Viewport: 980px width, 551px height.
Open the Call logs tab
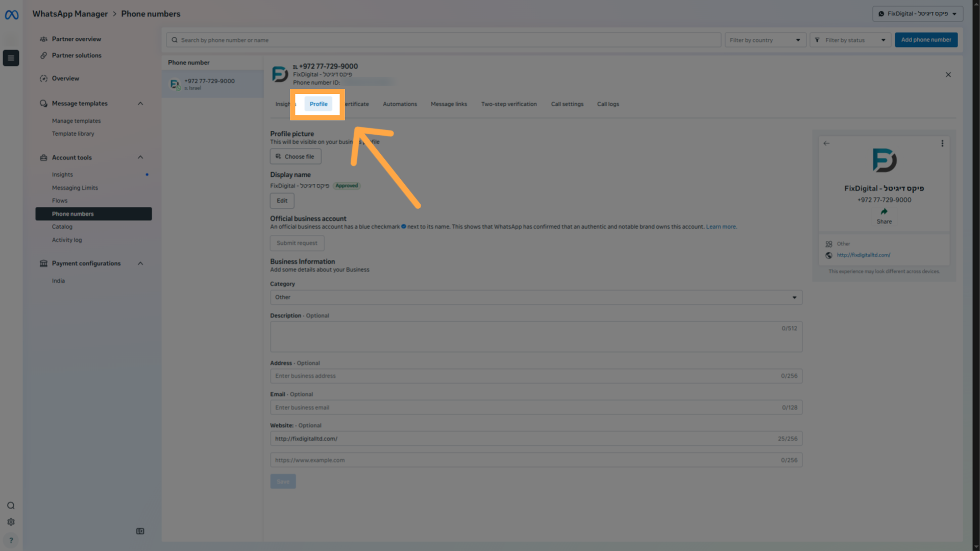pyautogui.click(x=608, y=104)
